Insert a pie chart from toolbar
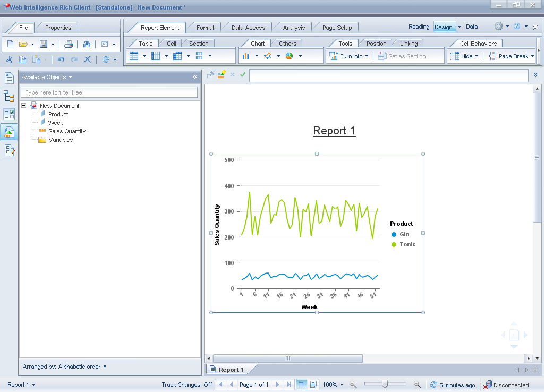 pos(289,56)
